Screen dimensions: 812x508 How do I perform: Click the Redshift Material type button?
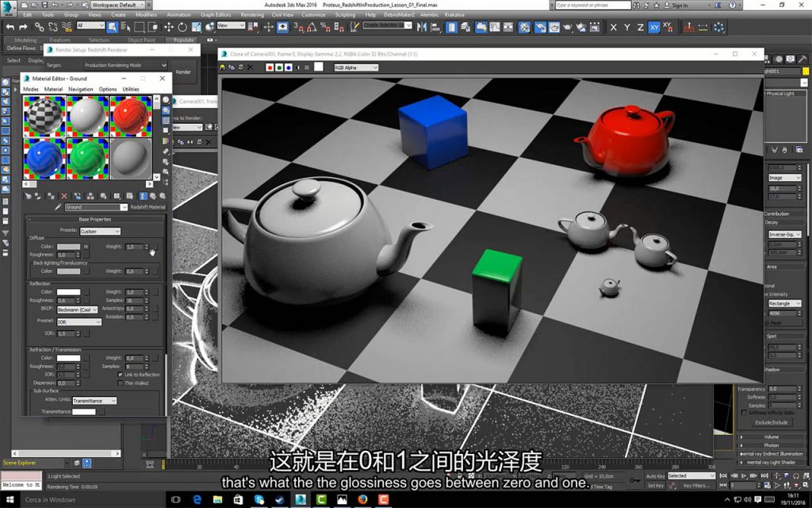[x=147, y=207]
